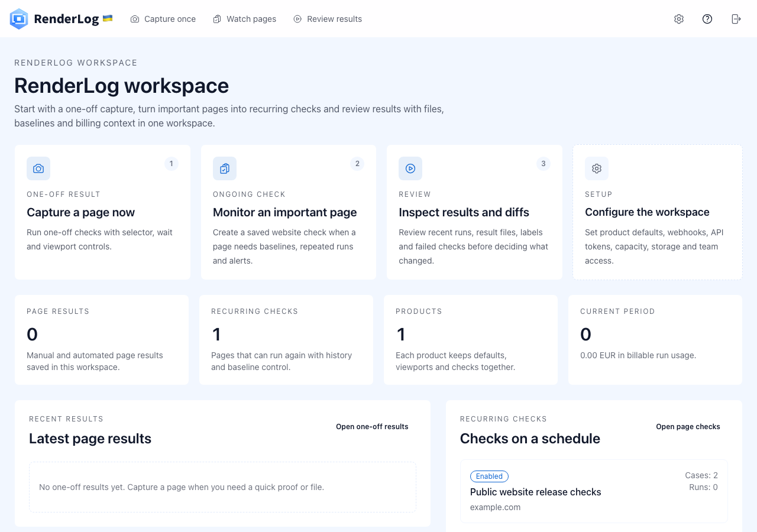757x532 pixels.
Task: Open the Capture once menu item
Action: 163,19
